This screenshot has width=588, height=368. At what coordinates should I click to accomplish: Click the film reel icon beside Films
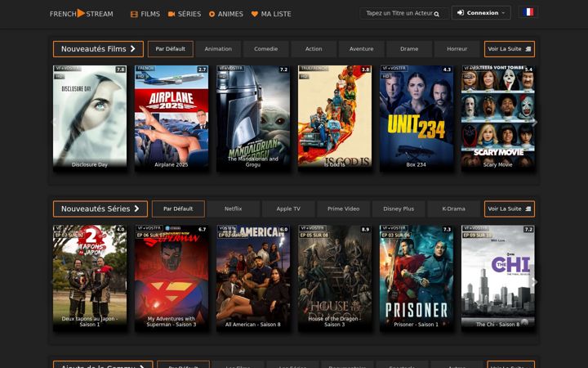click(x=134, y=14)
